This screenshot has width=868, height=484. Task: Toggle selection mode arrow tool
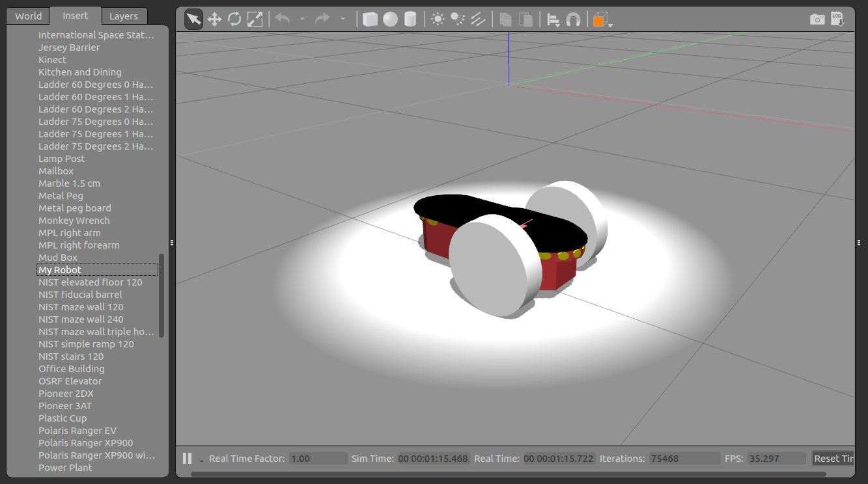193,20
